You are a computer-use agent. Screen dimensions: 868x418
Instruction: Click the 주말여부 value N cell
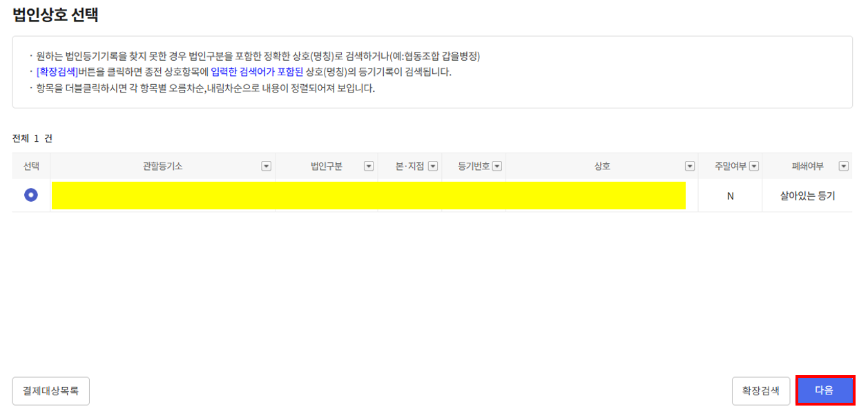(x=730, y=196)
